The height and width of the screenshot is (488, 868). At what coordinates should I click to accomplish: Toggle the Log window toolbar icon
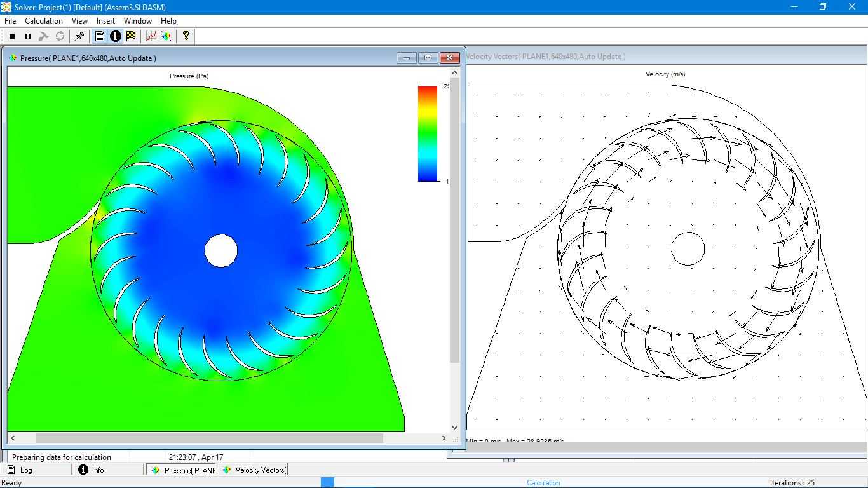[x=100, y=36]
